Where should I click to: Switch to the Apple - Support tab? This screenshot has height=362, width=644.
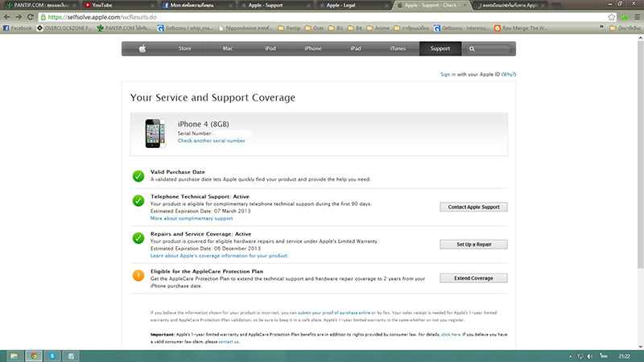(x=275, y=6)
